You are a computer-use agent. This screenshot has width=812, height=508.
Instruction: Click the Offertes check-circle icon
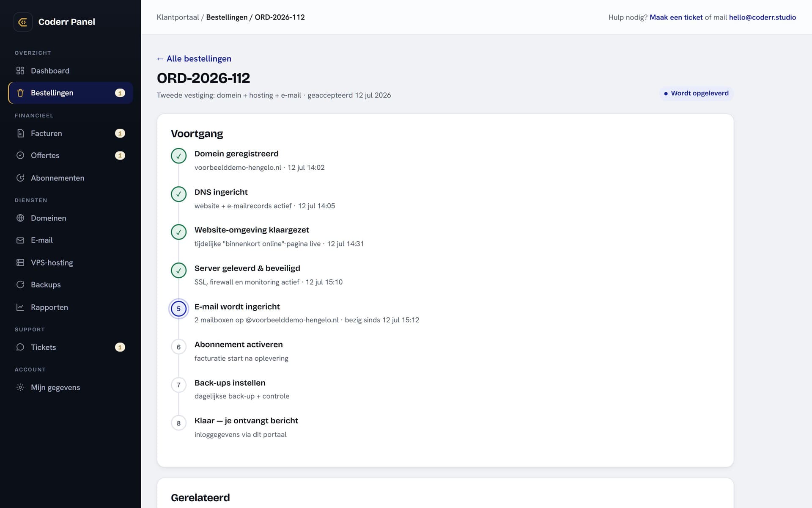click(20, 155)
